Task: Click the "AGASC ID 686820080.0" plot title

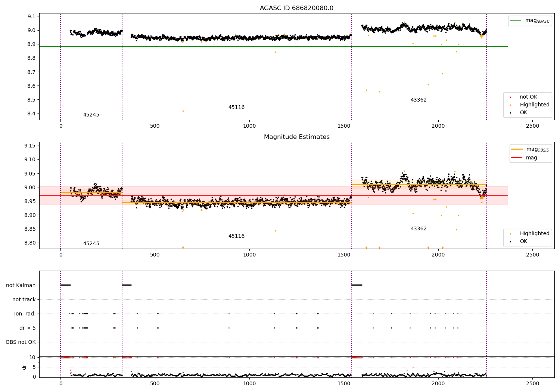Action: point(296,8)
